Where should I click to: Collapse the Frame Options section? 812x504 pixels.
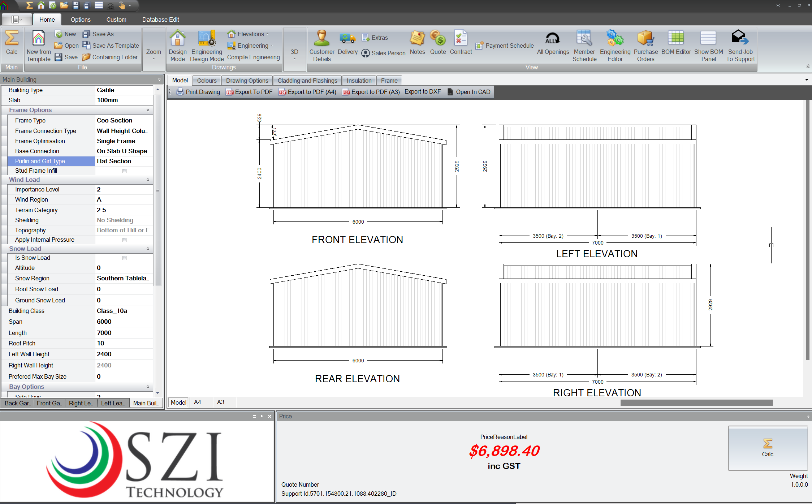[148, 110]
